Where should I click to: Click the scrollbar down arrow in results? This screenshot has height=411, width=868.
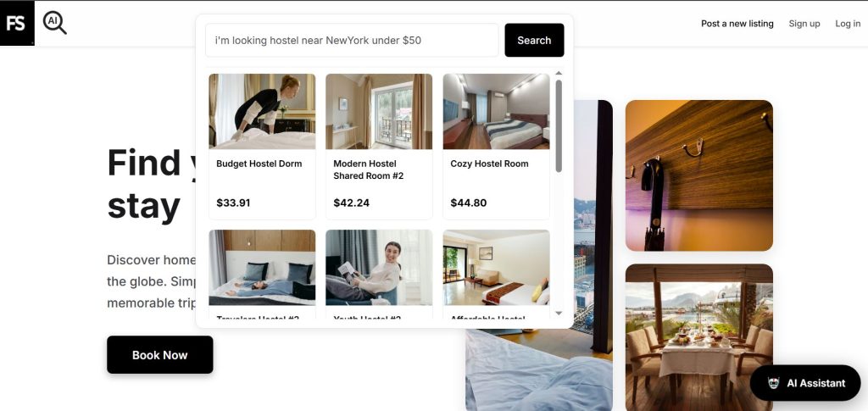tap(559, 313)
